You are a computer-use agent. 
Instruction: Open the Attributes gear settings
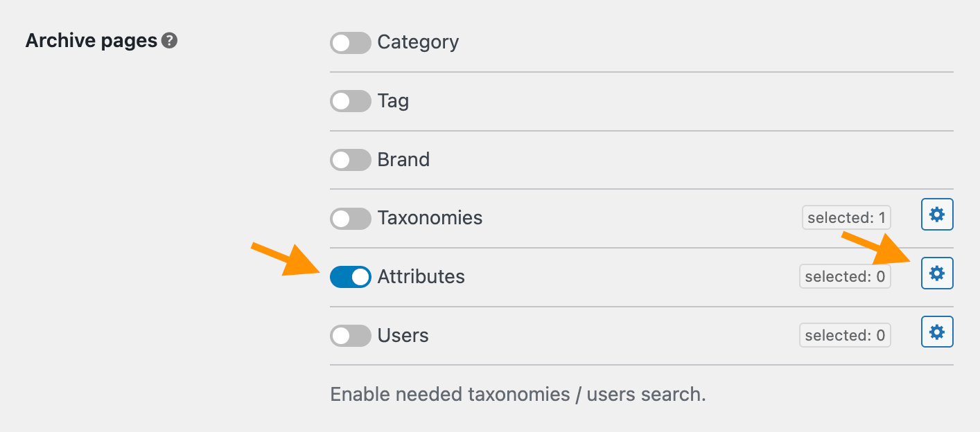click(937, 274)
